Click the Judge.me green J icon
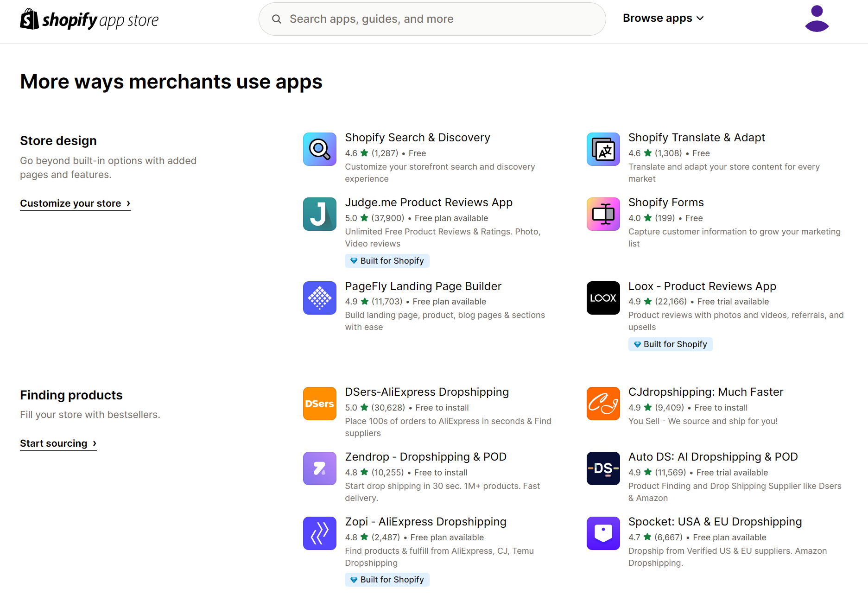Image resolution: width=868 pixels, height=601 pixels. click(x=320, y=214)
